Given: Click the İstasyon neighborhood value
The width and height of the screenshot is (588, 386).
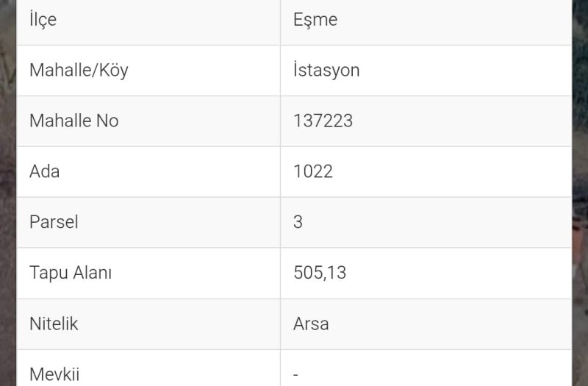Looking at the screenshot, I should coord(326,70).
